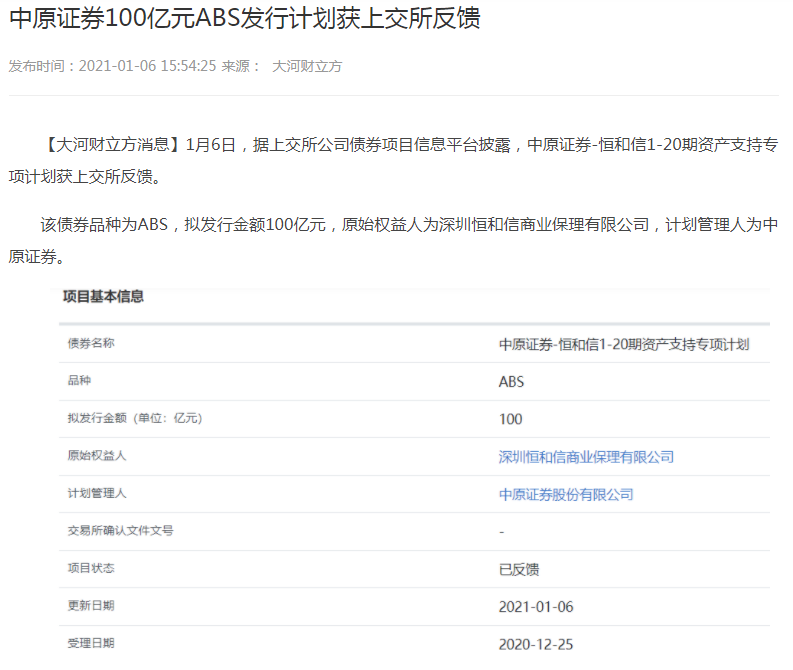
Task: Select bond name 中原证券-恒和信1-20期资产支持专项计划 value
Action: tap(624, 345)
